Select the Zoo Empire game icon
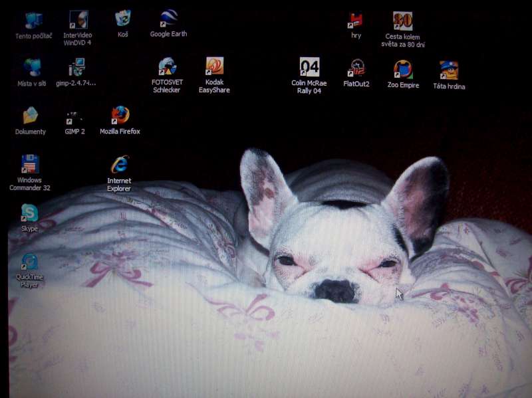This screenshot has width=532, height=398. tap(403, 69)
